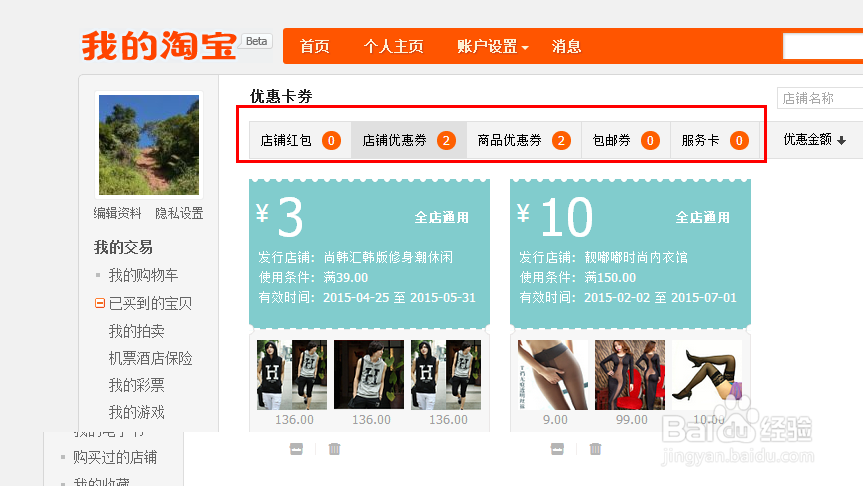Click shop name 尚韩汇韩版修身潮休闲

click(x=388, y=258)
